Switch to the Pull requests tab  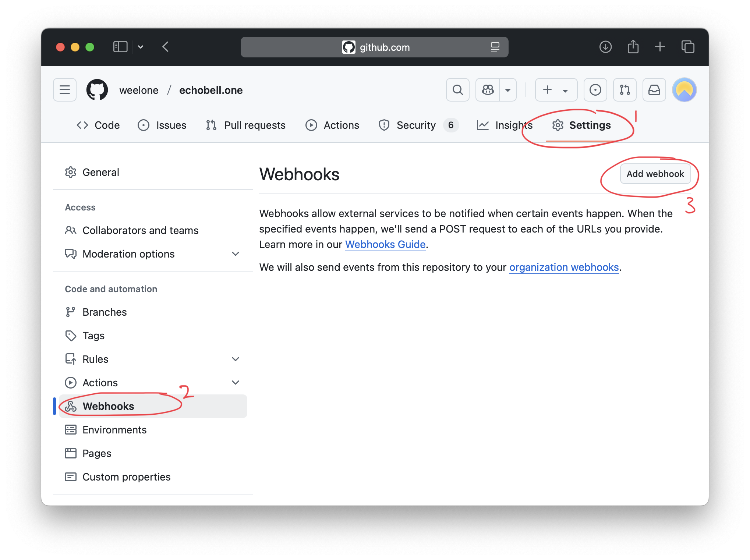[x=246, y=125]
